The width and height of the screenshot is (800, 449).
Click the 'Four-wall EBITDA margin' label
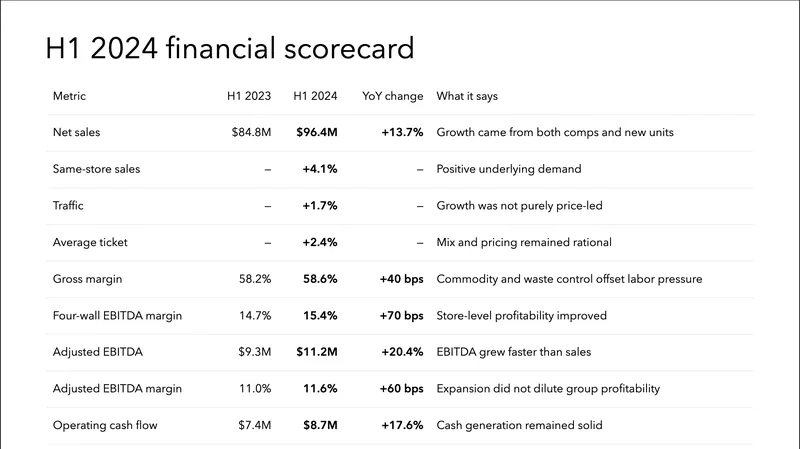click(x=116, y=316)
